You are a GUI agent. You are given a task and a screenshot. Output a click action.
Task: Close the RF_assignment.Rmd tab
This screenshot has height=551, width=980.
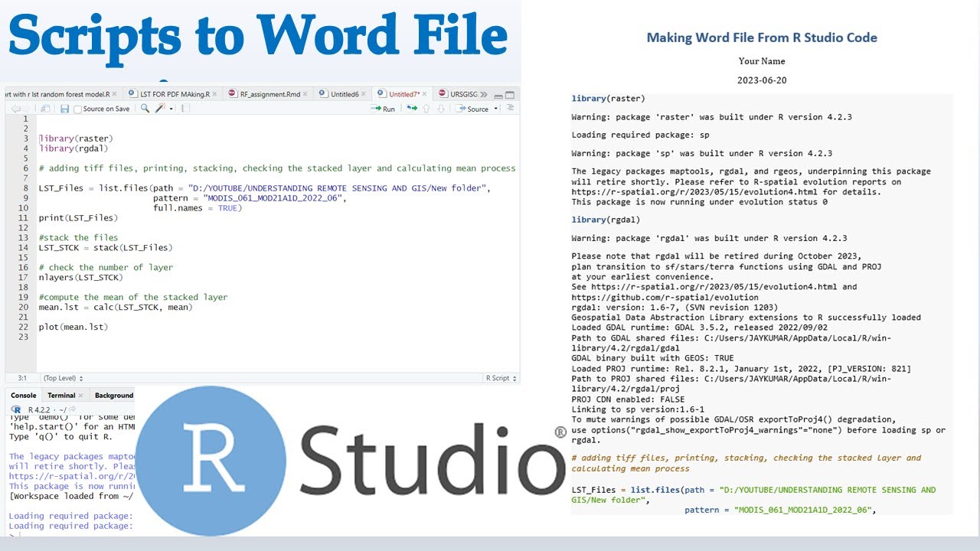click(x=305, y=94)
